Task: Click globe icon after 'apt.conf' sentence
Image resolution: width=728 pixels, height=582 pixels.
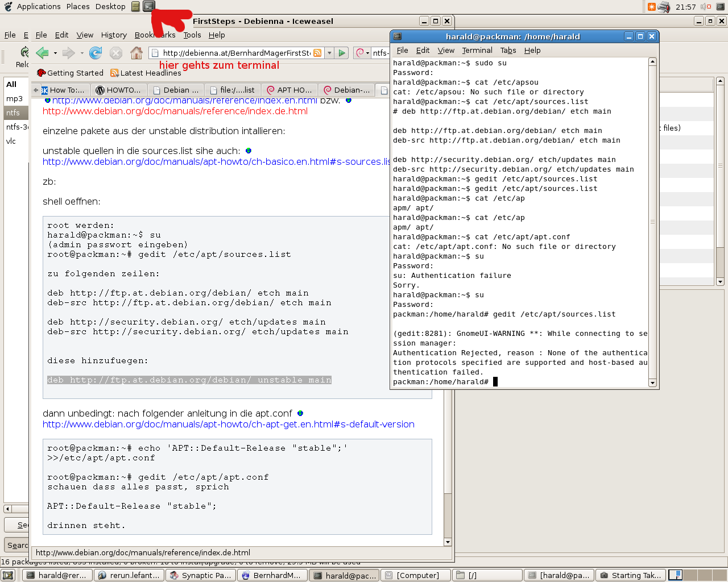Action: coord(300,413)
